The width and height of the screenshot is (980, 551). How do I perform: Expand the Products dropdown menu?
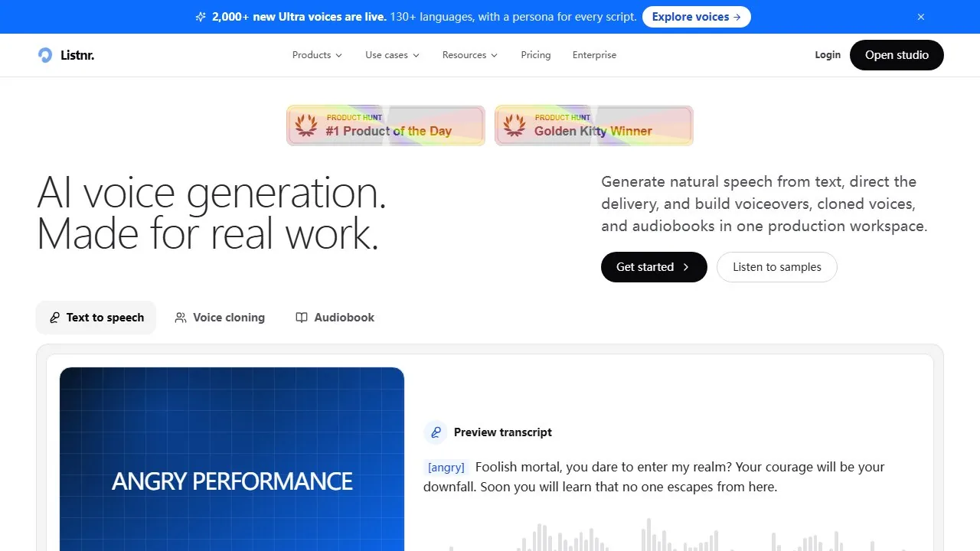click(x=317, y=55)
